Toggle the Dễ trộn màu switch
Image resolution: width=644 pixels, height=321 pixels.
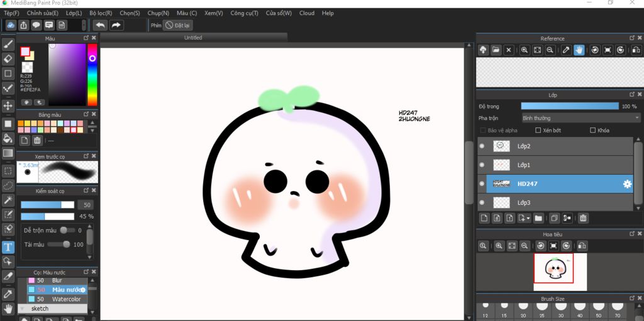tap(67, 231)
